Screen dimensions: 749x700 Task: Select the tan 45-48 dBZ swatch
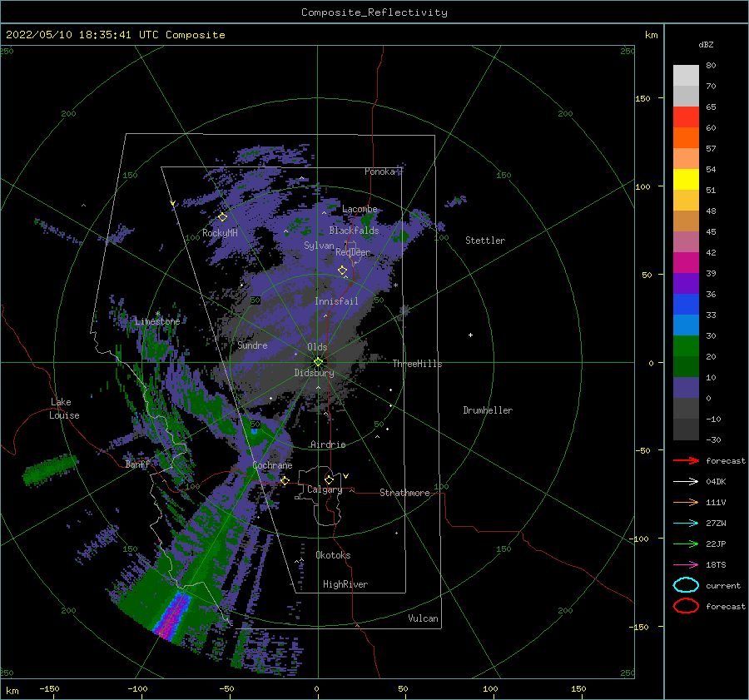686,221
